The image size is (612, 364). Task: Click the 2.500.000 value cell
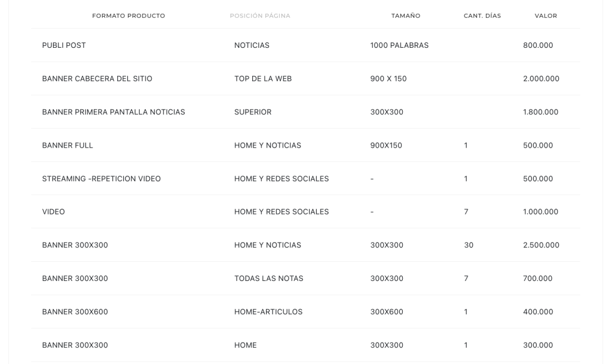tap(541, 245)
